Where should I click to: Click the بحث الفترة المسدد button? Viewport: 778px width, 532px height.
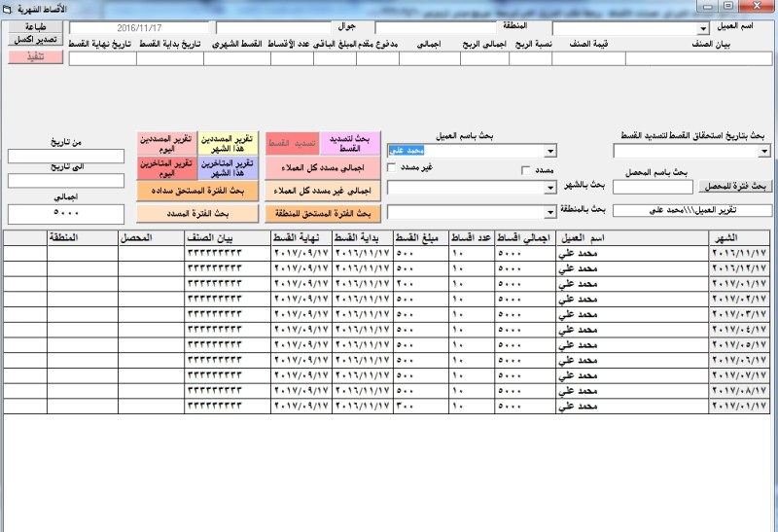pyautogui.click(x=197, y=213)
